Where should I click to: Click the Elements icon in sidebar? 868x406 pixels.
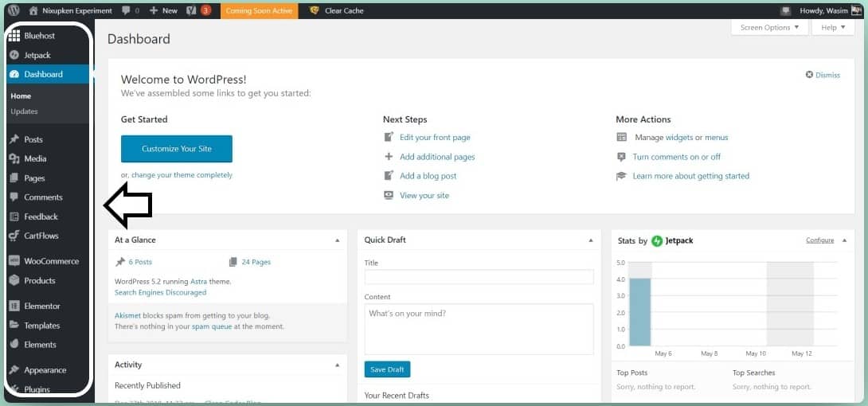14,345
